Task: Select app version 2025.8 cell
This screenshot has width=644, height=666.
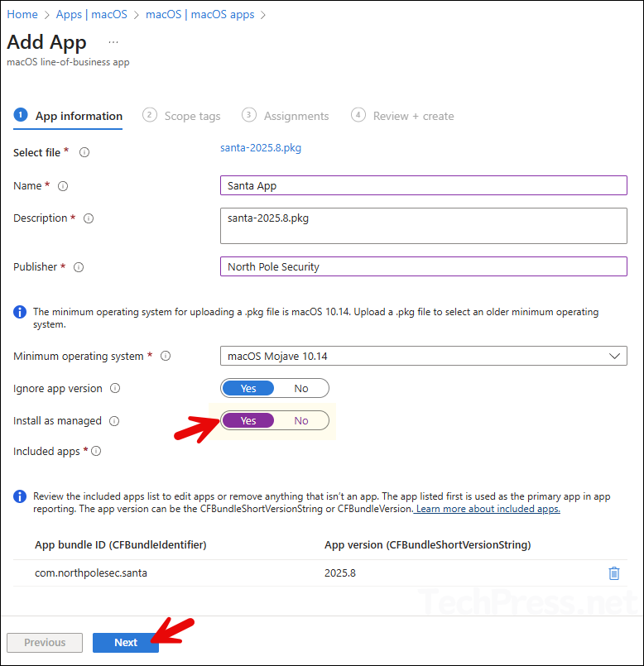Action: click(340, 573)
